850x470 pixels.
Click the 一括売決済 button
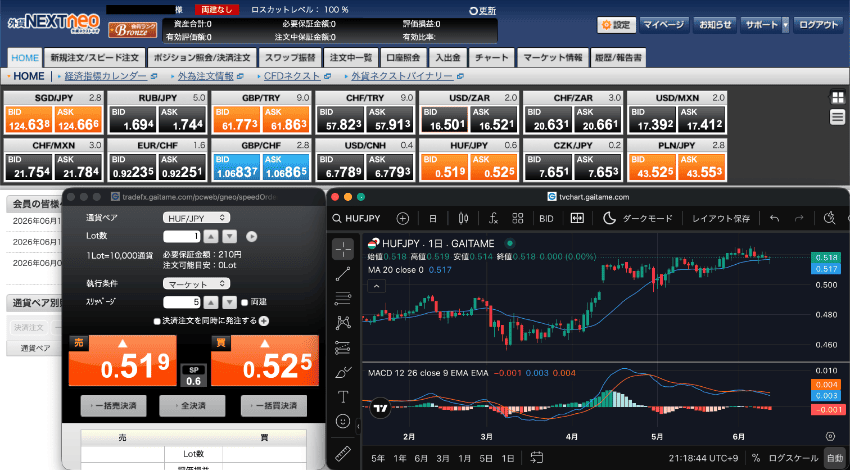113,405
